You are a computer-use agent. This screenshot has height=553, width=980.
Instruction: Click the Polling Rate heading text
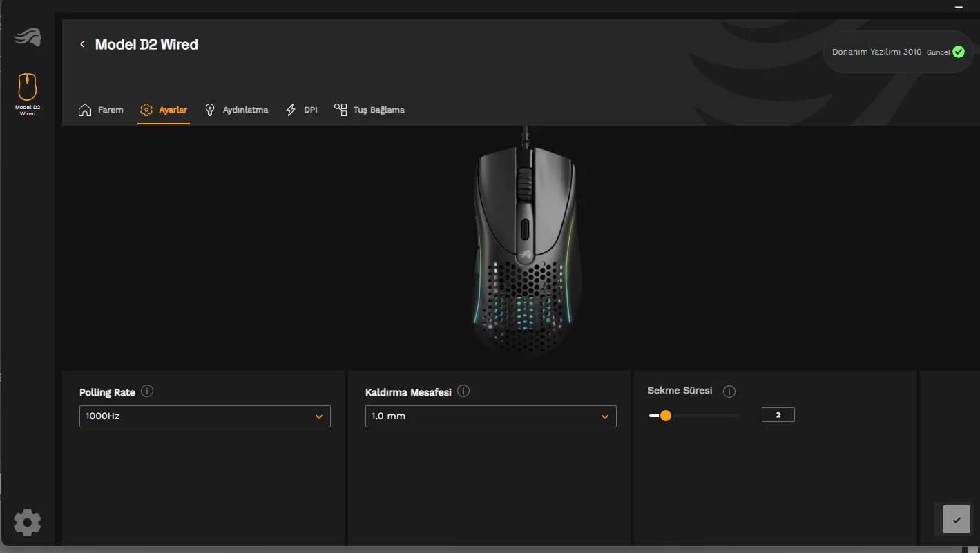[107, 392]
